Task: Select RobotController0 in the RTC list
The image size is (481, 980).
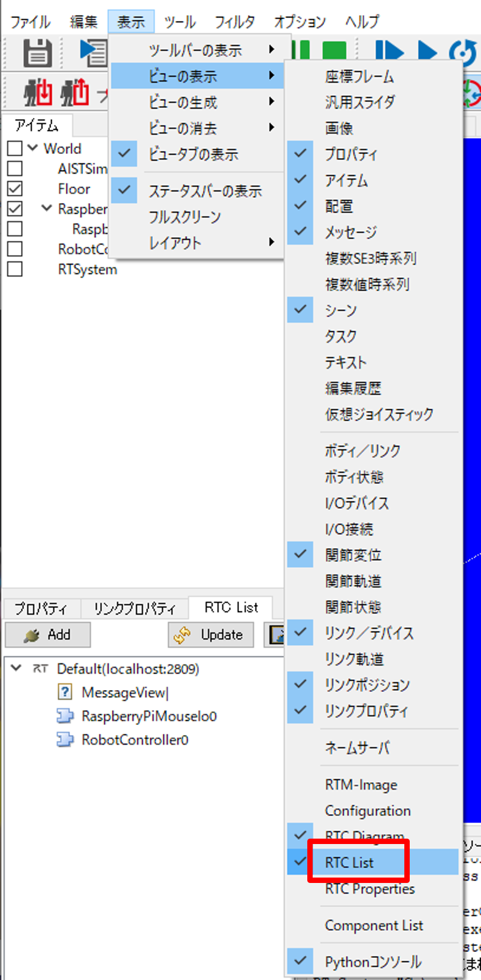Action: click(135, 740)
